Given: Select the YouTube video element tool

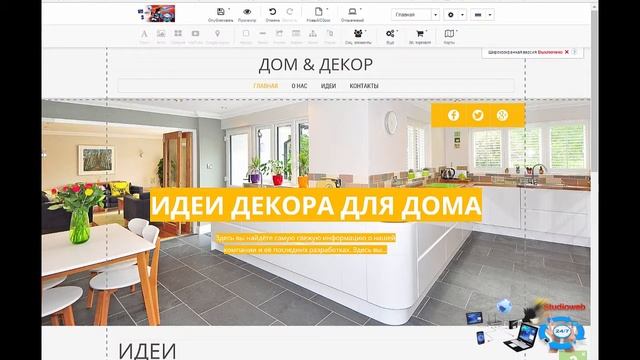Looking at the screenshot, I should tap(196, 33).
